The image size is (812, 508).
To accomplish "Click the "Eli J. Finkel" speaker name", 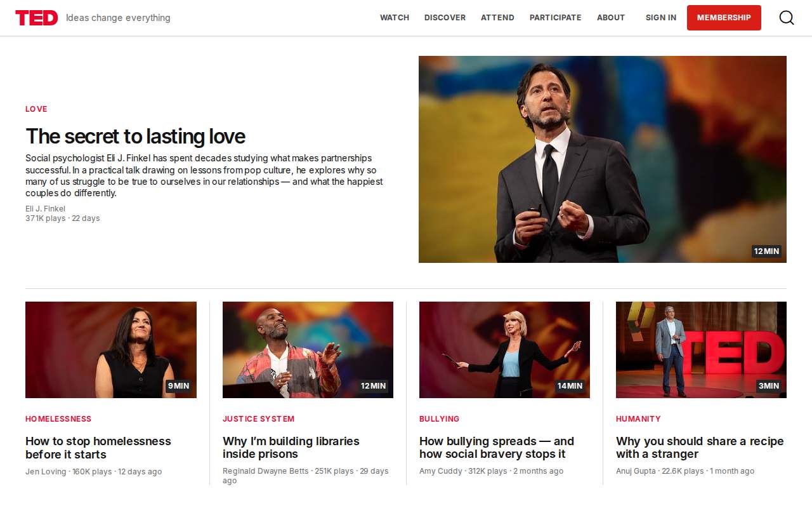I will pos(45,209).
